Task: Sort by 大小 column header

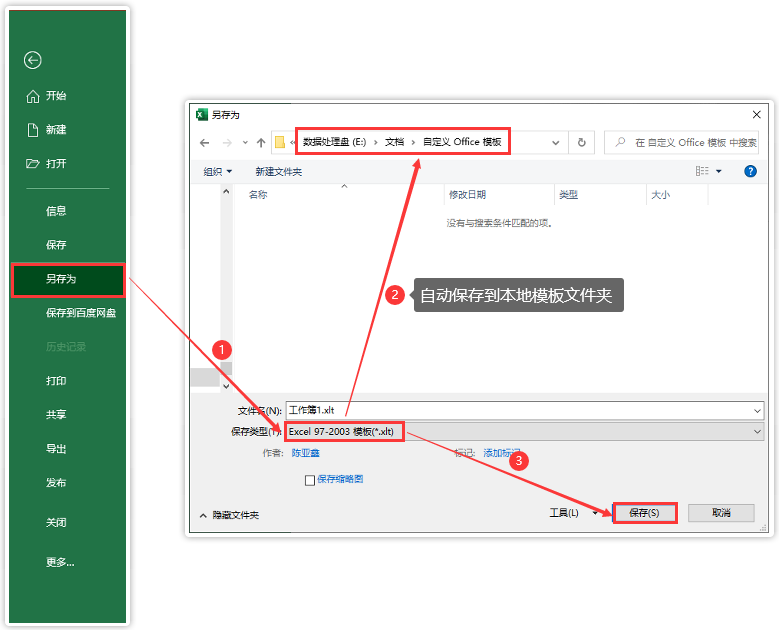Action: point(660,195)
